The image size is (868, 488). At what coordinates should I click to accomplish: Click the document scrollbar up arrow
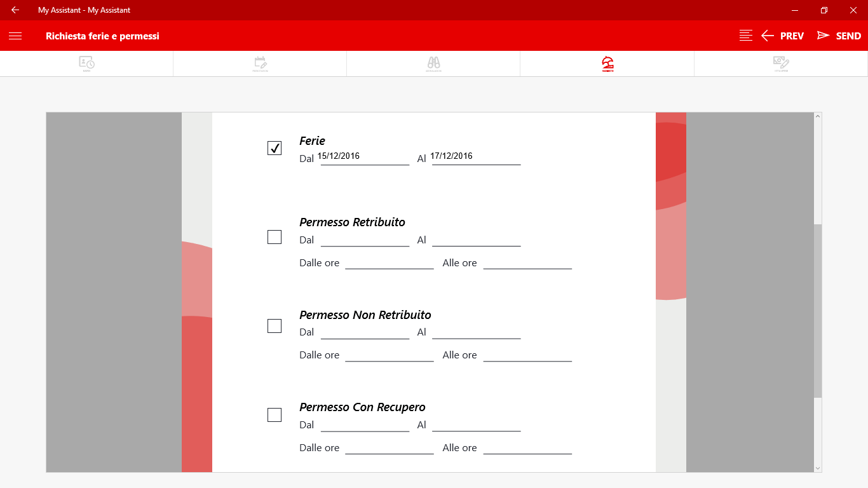818,117
